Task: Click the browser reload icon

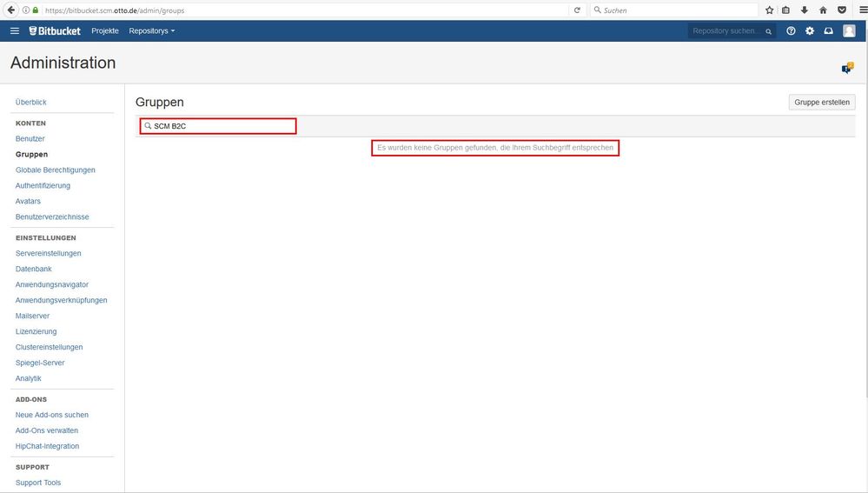Action: [577, 10]
